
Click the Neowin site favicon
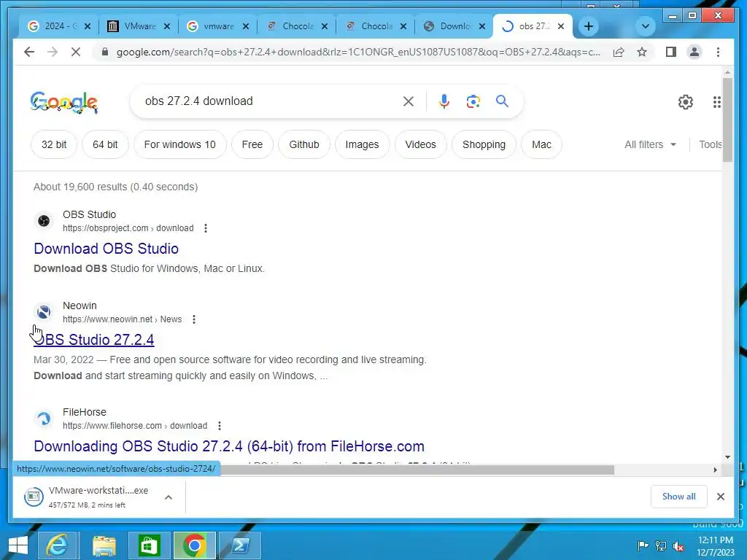pyautogui.click(x=44, y=312)
